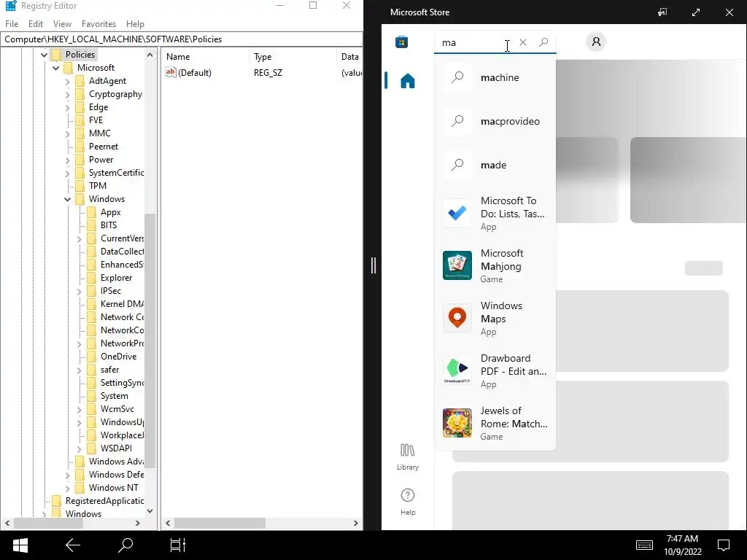This screenshot has width=747, height=560.
Task: Open the taskbar clock and date
Action: pyautogui.click(x=682, y=545)
